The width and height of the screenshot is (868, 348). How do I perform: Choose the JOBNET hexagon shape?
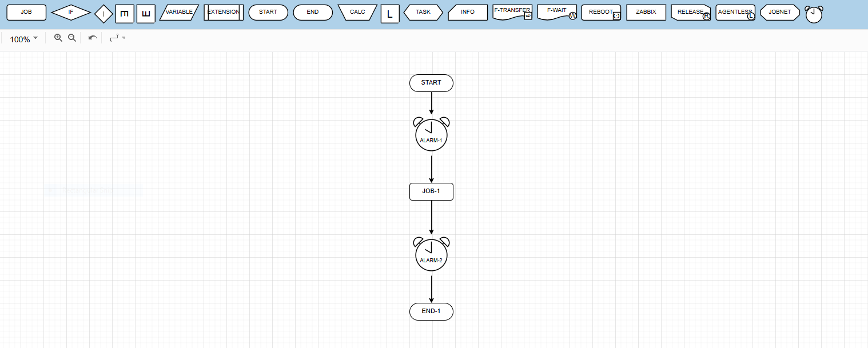click(x=780, y=12)
